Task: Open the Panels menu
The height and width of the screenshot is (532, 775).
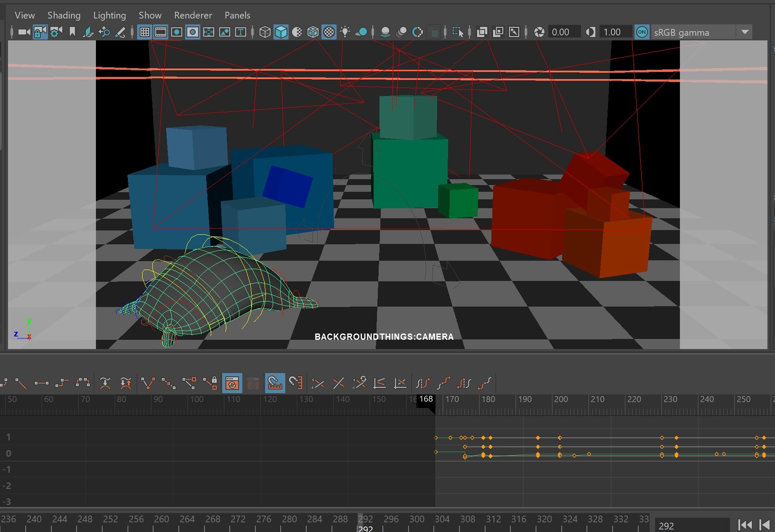Action: (x=237, y=15)
